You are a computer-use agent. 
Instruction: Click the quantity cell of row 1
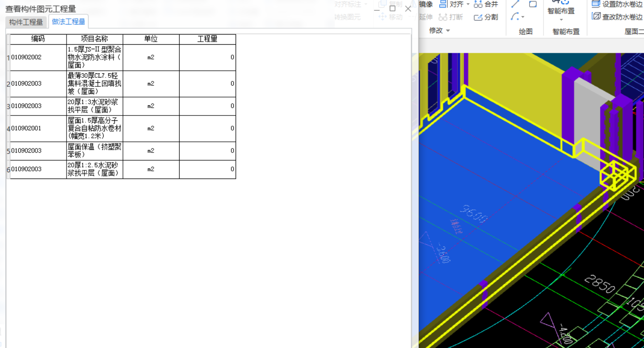207,57
